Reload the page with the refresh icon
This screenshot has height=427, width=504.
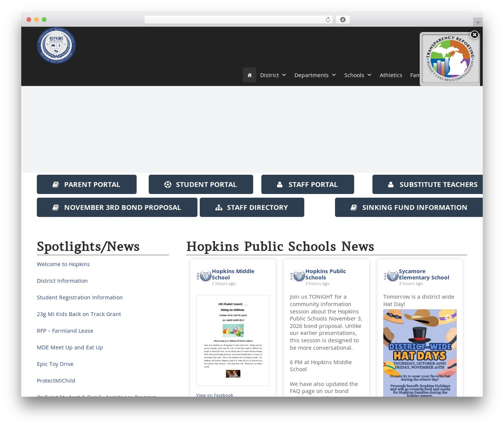[x=328, y=20]
